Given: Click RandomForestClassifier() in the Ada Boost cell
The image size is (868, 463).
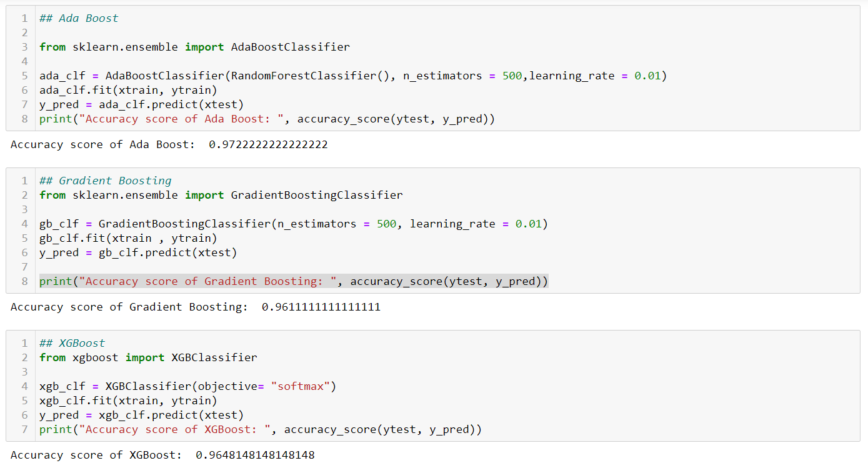Looking at the screenshot, I should pos(311,76).
